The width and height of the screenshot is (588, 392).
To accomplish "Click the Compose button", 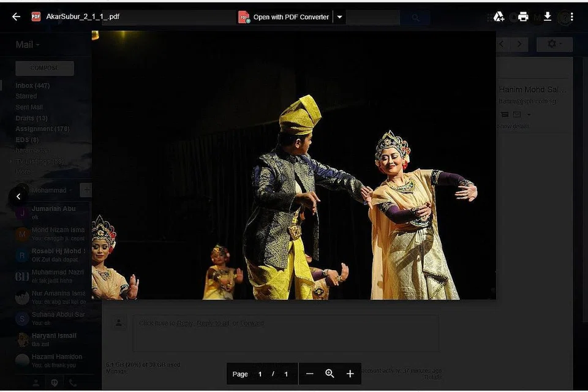I will point(44,68).
